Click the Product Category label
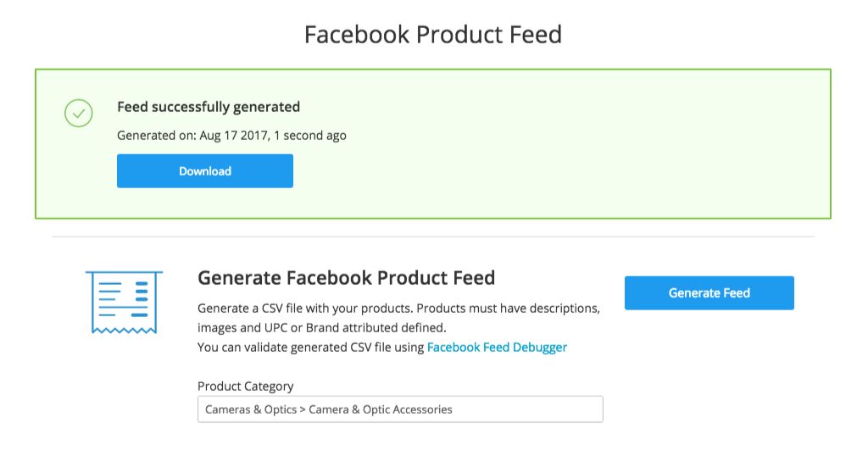The width and height of the screenshot is (868, 456). coord(245,386)
